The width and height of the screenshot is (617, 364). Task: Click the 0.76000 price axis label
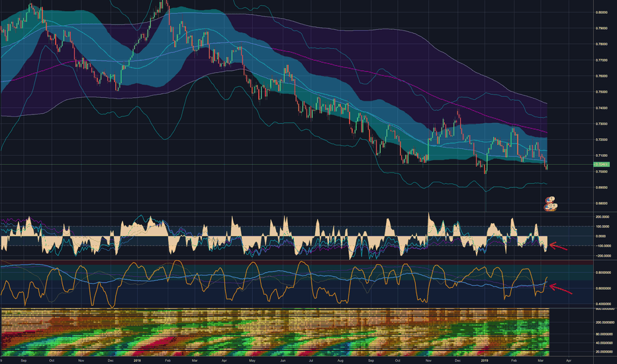tap(601, 76)
